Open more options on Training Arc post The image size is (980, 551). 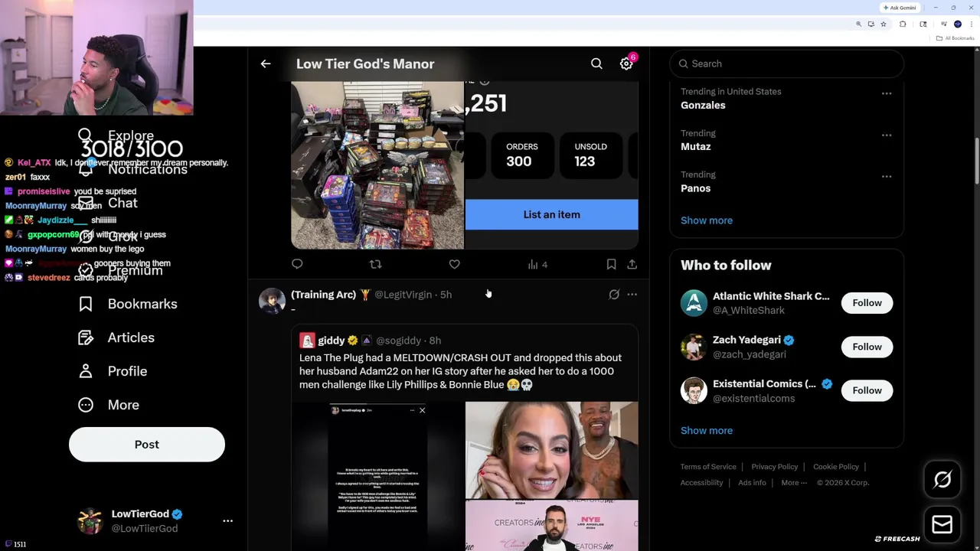(632, 294)
